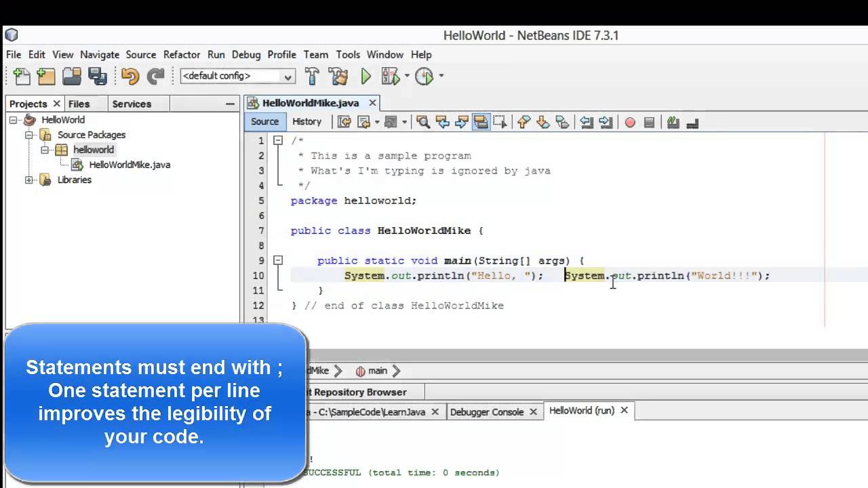Screen dimensions: 868x488
Task: Click the Shift Line Left icon
Action: [587, 122]
